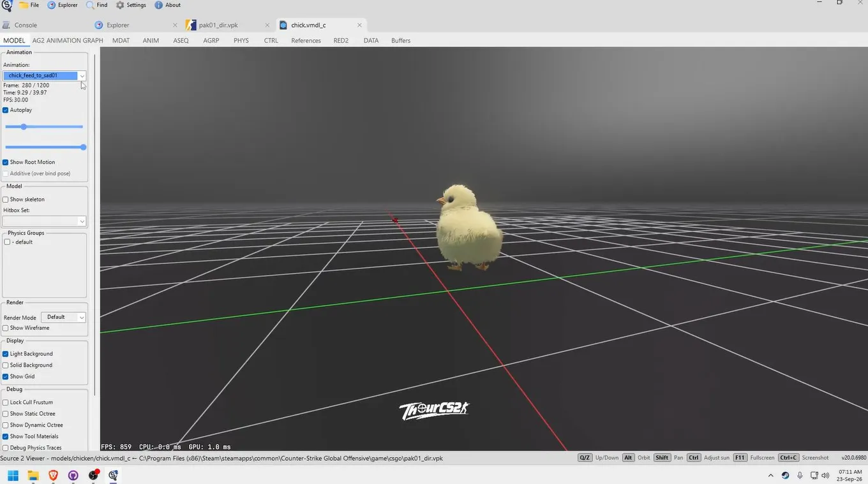Enable the Solid Background checkbox
The image size is (868, 484).
tap(6, 365)
